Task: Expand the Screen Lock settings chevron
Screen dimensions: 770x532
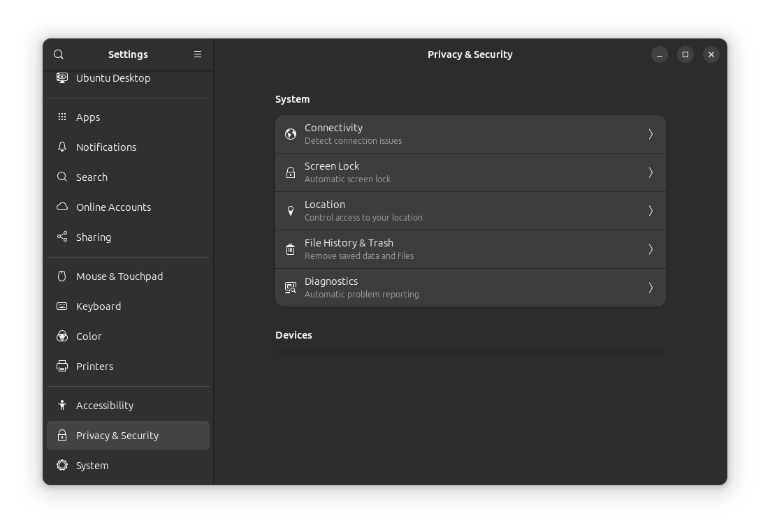Action: (651, 172)
